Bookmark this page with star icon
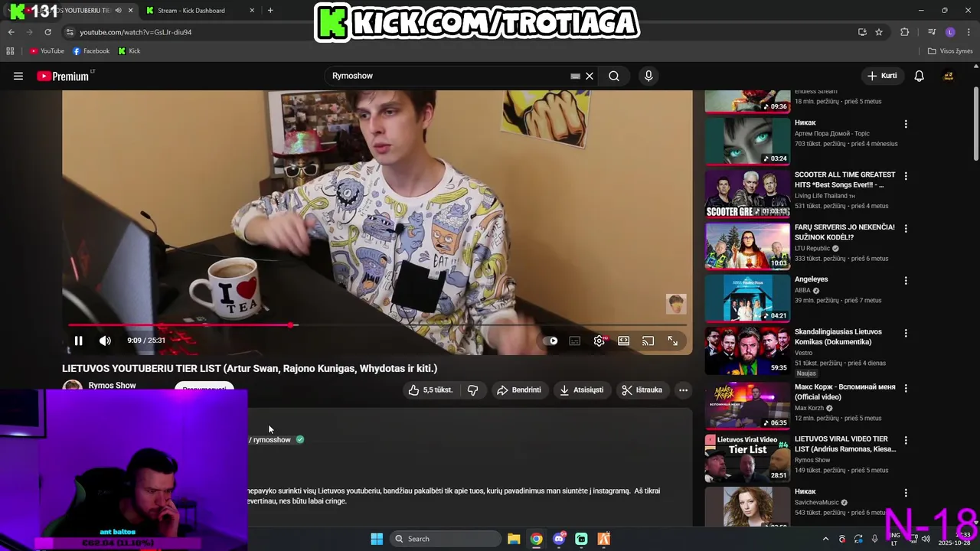 879,32
